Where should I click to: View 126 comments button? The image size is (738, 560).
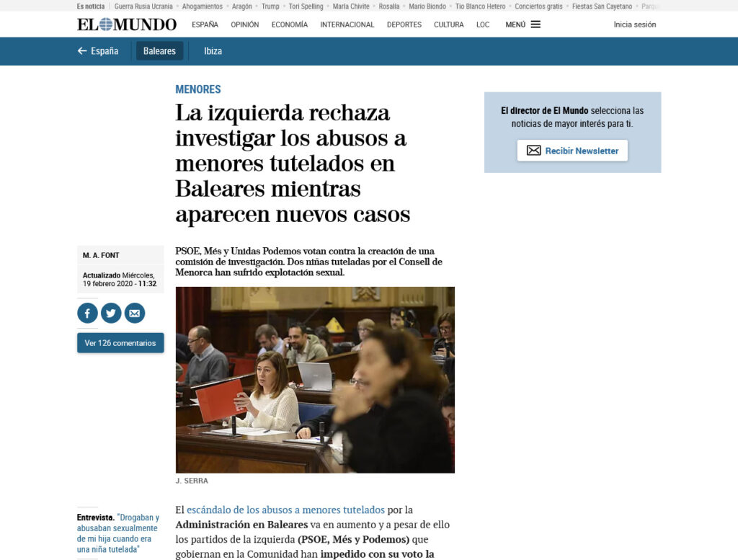pyautogui.click(x=120, y=343)
